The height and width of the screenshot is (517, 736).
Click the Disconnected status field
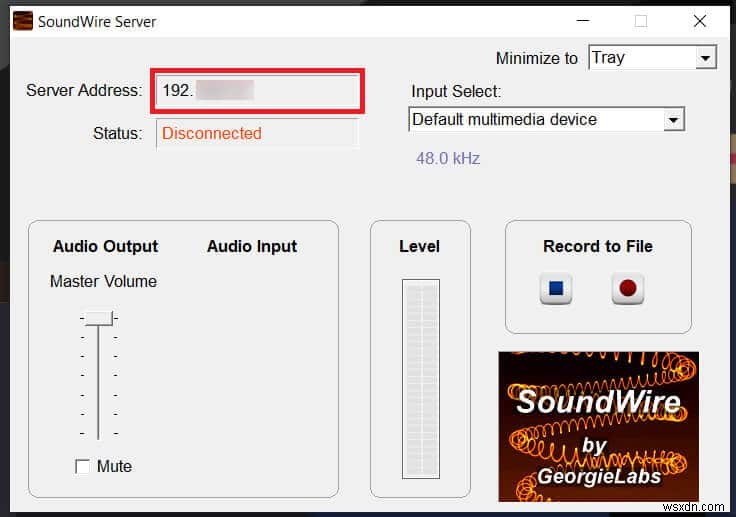tap(257, 133)
